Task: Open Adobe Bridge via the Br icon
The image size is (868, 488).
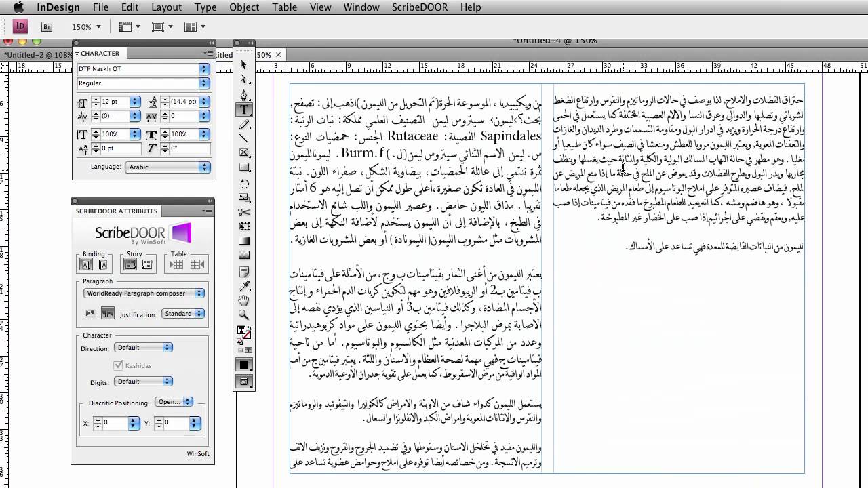Action: (47, 26)
